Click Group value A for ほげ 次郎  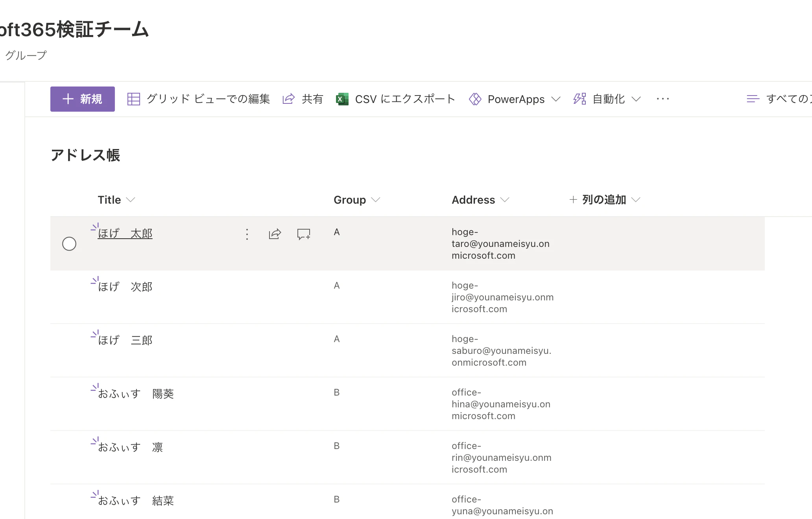point(337,285)
